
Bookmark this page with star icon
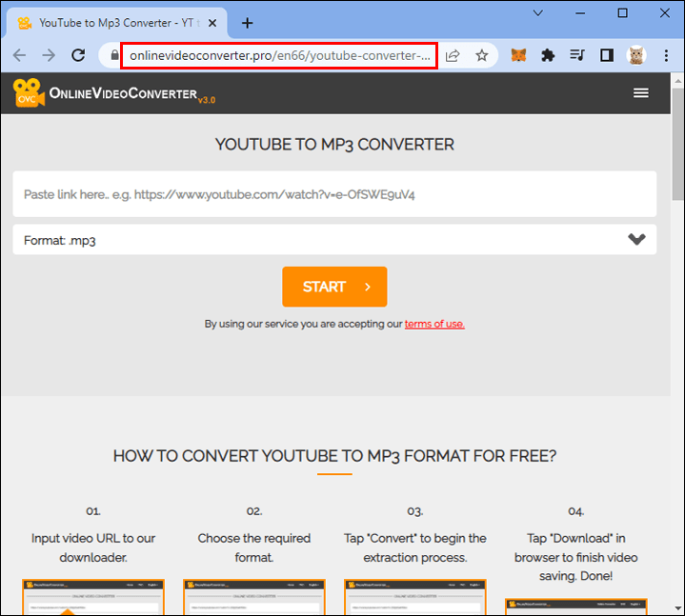(482, 55)
